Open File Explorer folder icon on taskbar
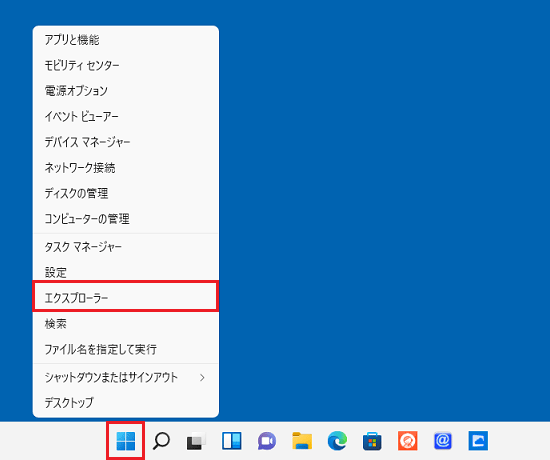The image size is (550, 460). click(x=302, y=441)
